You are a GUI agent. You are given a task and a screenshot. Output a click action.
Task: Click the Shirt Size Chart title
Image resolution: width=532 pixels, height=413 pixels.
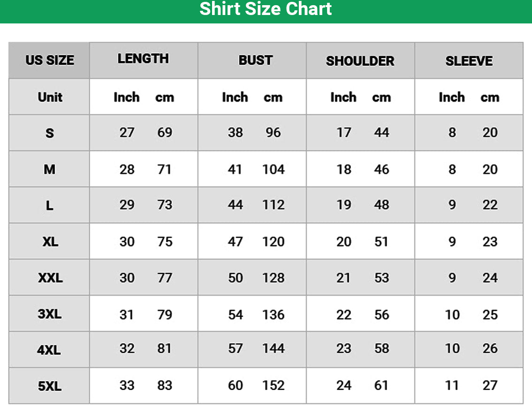click(266, 9)
